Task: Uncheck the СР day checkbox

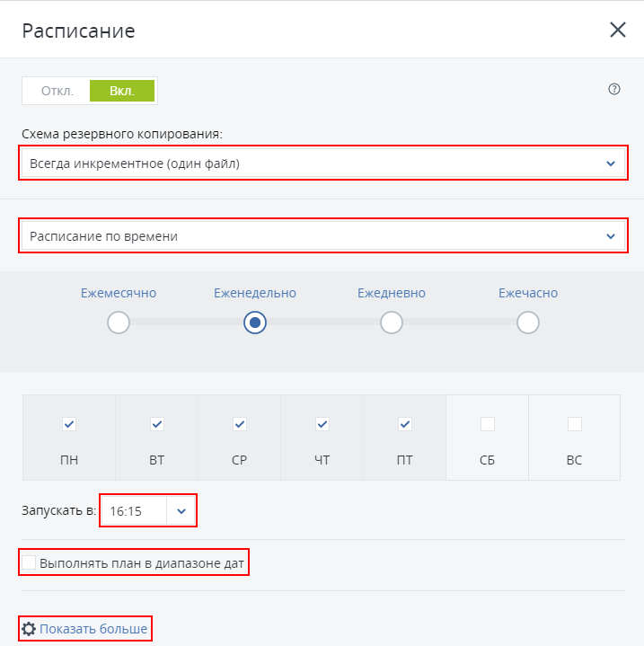Action: [240, 423]
